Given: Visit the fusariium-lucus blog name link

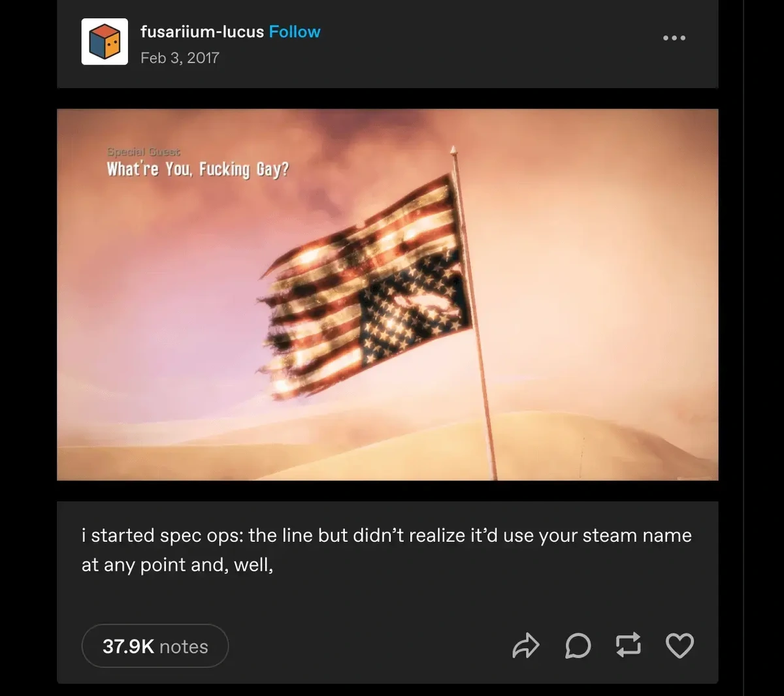Looking at the screenshot, I should 202,31.
